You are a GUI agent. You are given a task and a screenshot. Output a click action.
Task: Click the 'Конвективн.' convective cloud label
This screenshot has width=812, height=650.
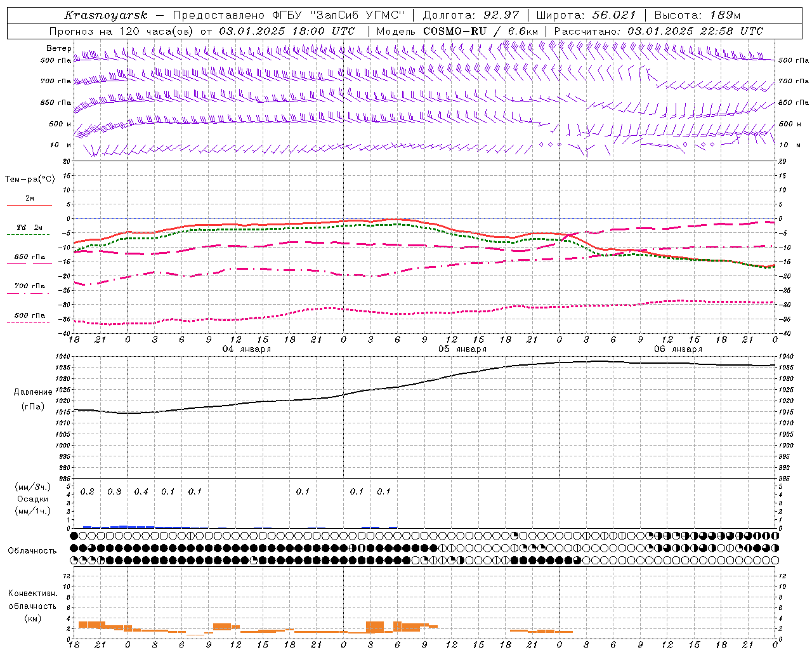point(33,594)
